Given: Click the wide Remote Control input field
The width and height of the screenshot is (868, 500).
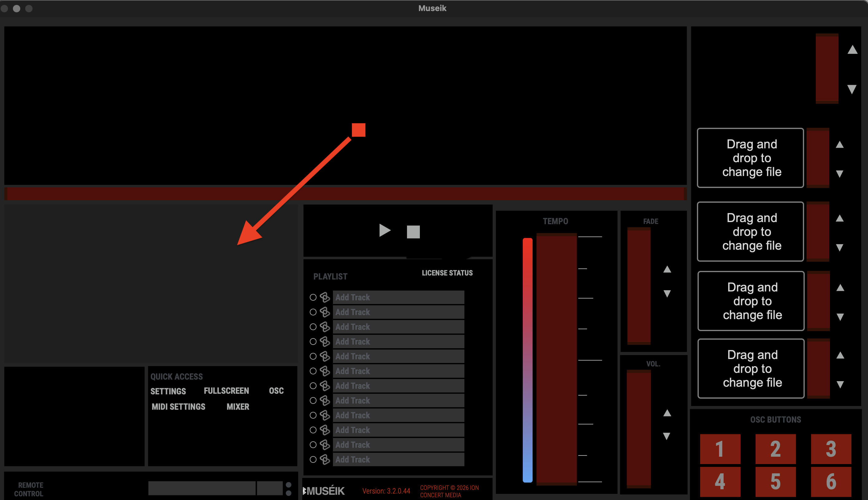Looking at the screenshot, I should [202, 488].
